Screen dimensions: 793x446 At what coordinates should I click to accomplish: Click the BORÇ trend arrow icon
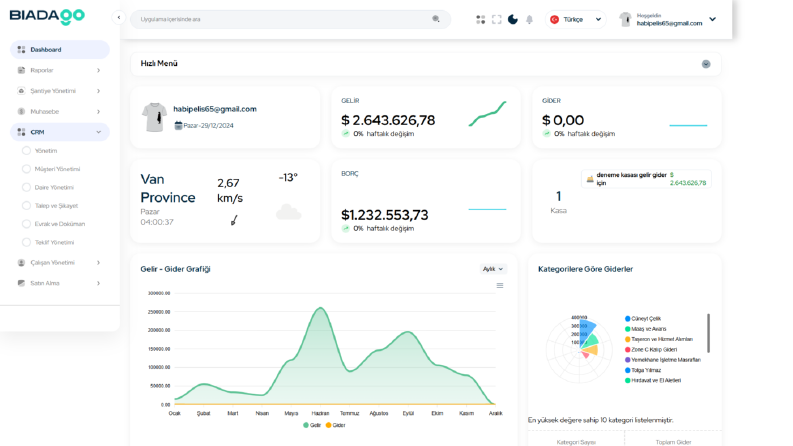[x=345, y=228]
